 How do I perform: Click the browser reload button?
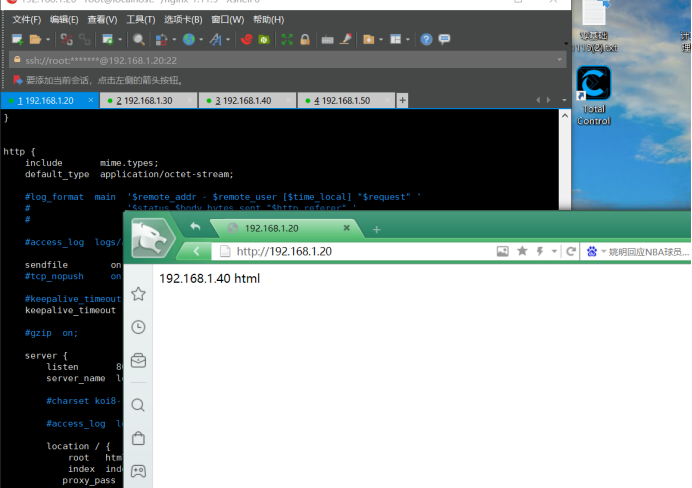[571, 252]
